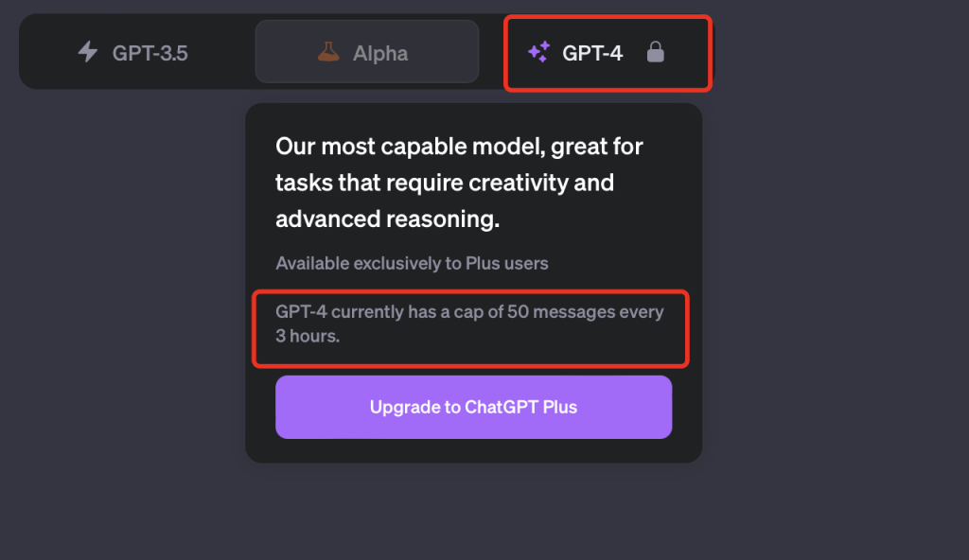Click Upgrade to ChatGPT Plus
The image size is (969, 560).
(x=473, y=407)
